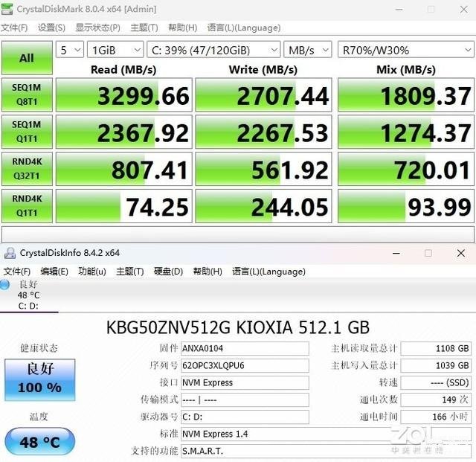
Task: Click the 良好 100% health status button
Action: (x=40, y=379)
